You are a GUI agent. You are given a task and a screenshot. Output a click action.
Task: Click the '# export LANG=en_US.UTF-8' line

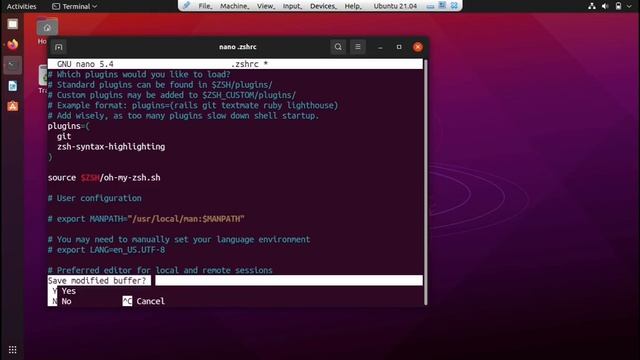click(x=107, y=249)
